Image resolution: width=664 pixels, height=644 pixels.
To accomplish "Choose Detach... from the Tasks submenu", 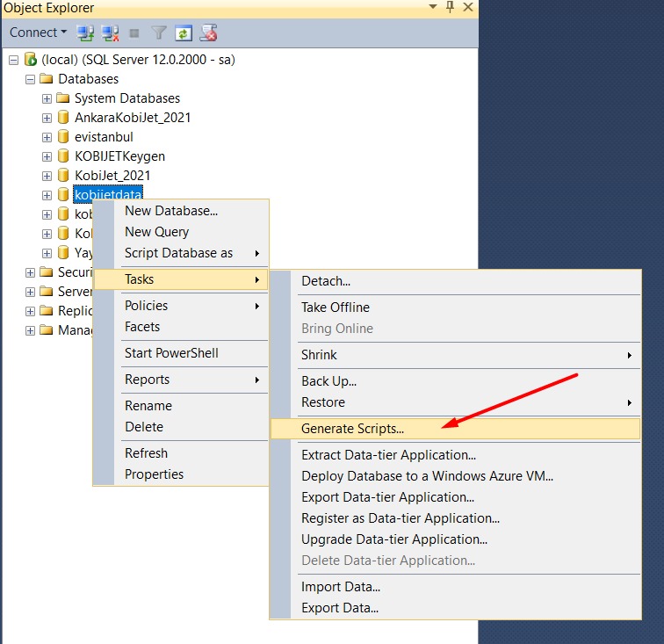I will [x=455, y=281].
